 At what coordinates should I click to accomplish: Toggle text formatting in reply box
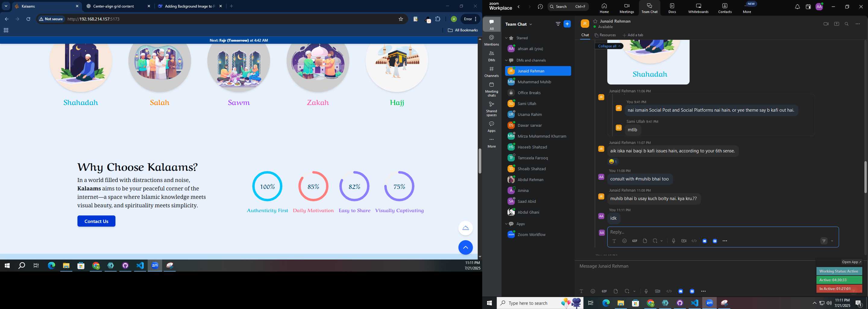coord(614,241)
